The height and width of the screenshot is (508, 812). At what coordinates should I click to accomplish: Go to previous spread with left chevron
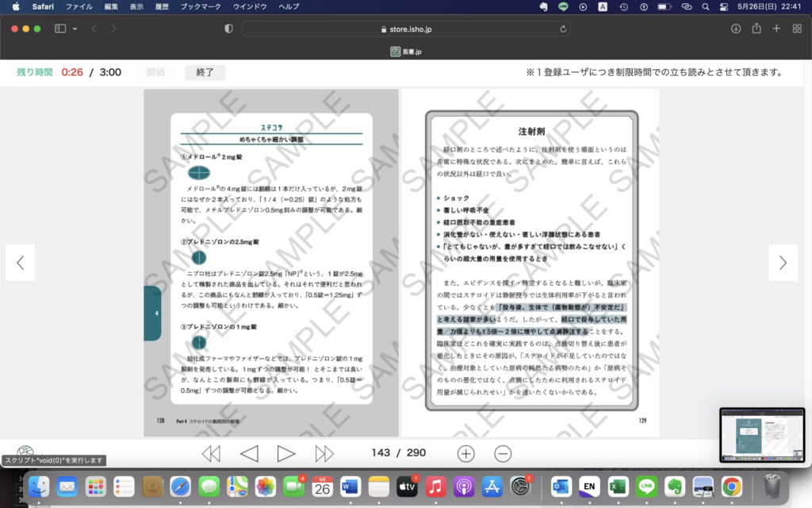pos(21,263)
